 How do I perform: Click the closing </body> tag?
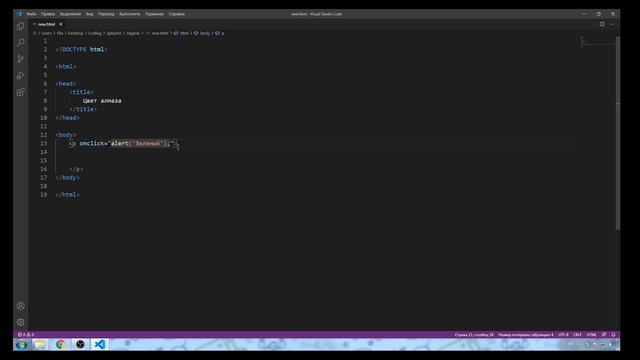click(67, 178)
